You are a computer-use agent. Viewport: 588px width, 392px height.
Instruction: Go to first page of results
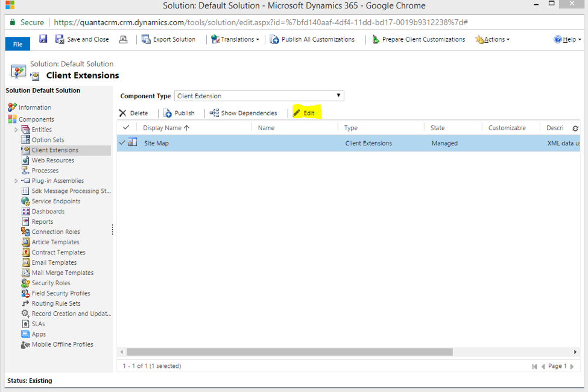[x=534, y=367]
